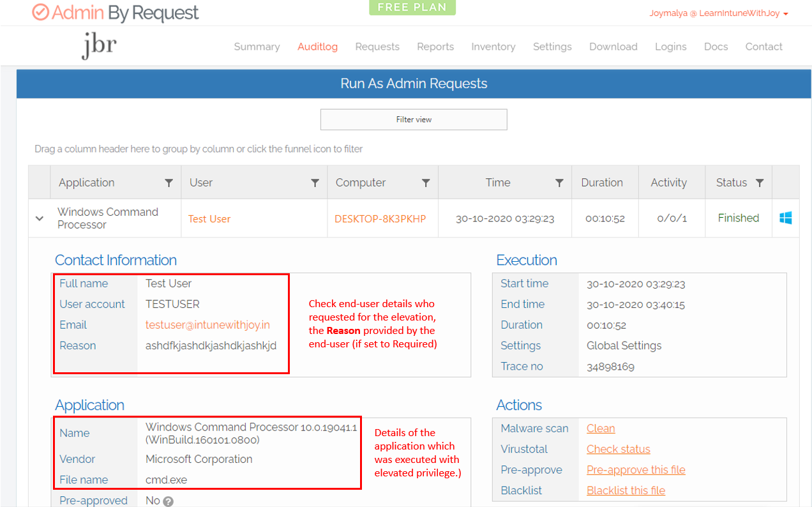The height and width of the screenshot is (507, 812).
Task: Click the Filter view button
Action: 414,119
